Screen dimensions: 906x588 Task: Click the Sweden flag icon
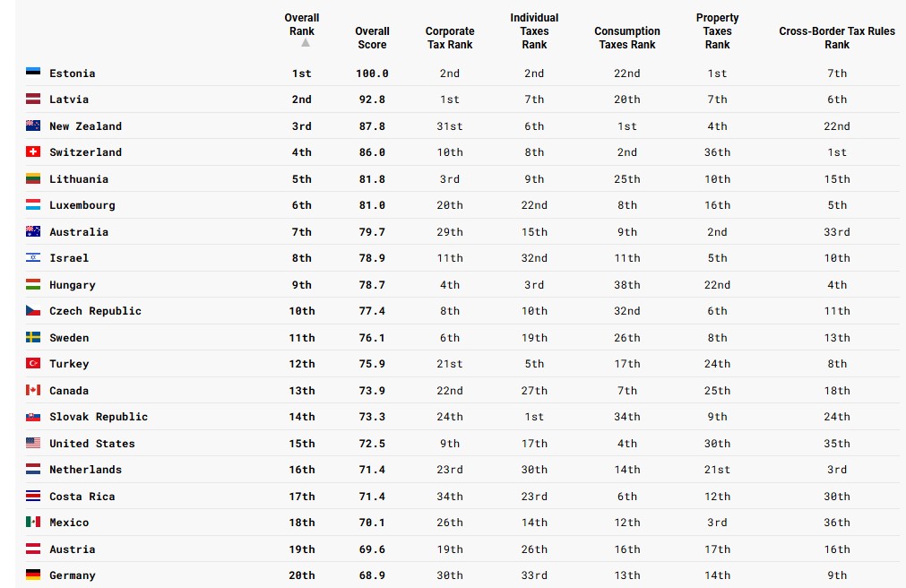pyautogui.click(x=33, y=337)
